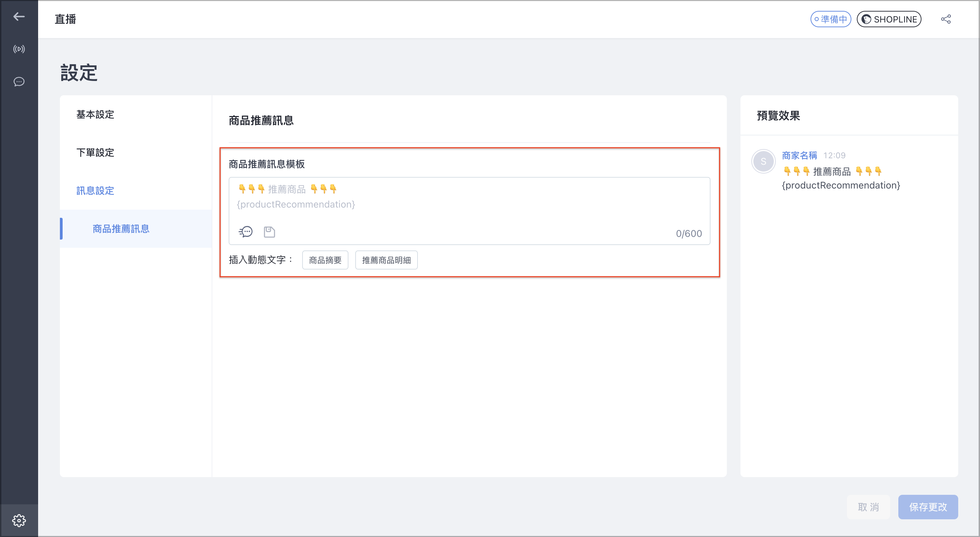Click the 取消 button
Viewport: 980px width, 537px height.
pos(868,507)
